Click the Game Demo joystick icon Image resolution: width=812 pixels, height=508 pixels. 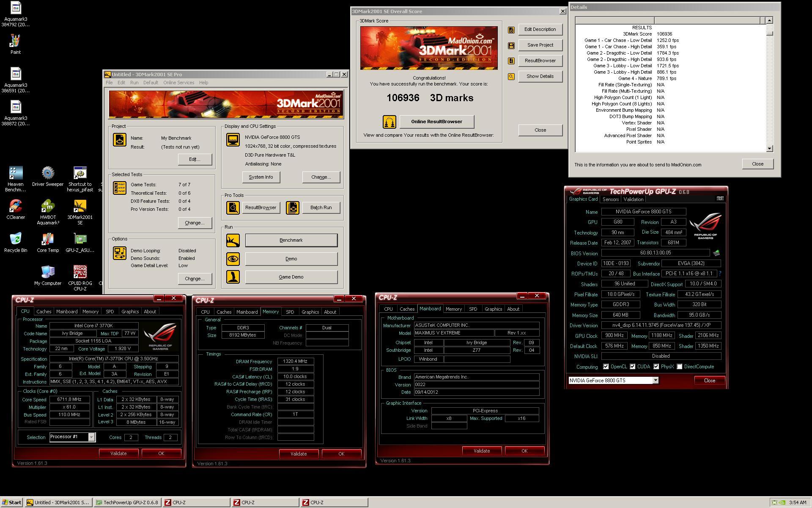click(x=233, y=277)
